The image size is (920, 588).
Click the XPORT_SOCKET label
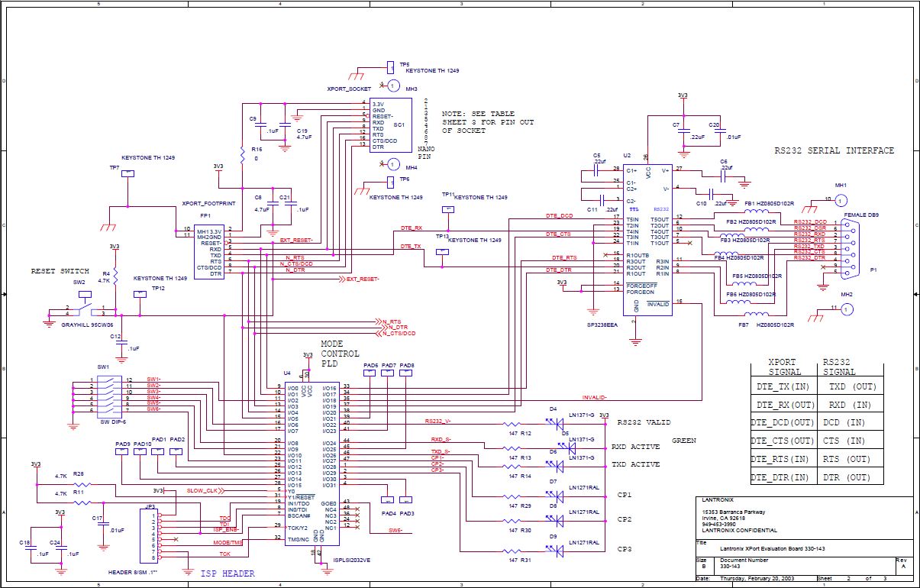pos(349,89)
